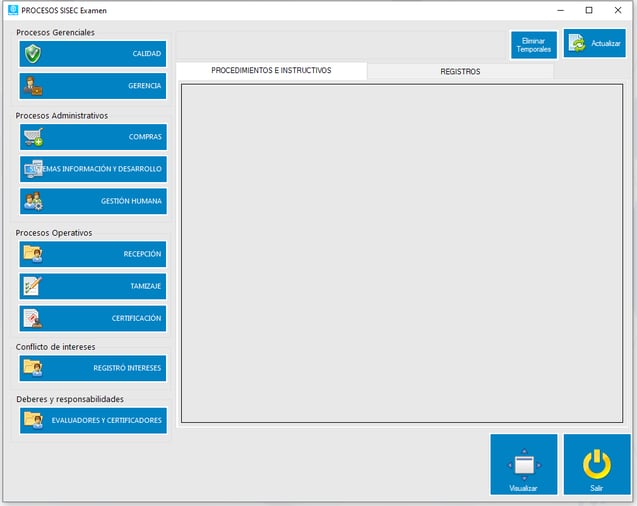Viewport: 637px width, 506px height.
Task: Click the Actualizar button label
Action: tap(606, 44)
